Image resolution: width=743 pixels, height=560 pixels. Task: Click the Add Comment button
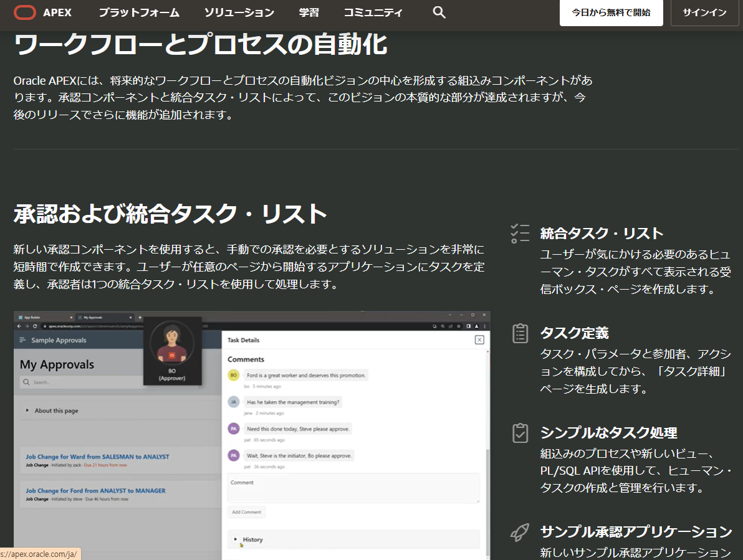tap(246, 511)
